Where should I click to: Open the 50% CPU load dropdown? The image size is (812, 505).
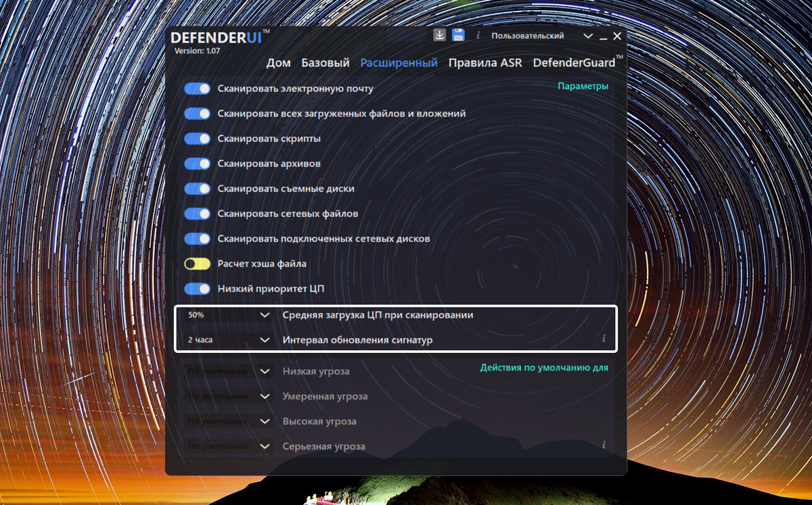[229, 315]
